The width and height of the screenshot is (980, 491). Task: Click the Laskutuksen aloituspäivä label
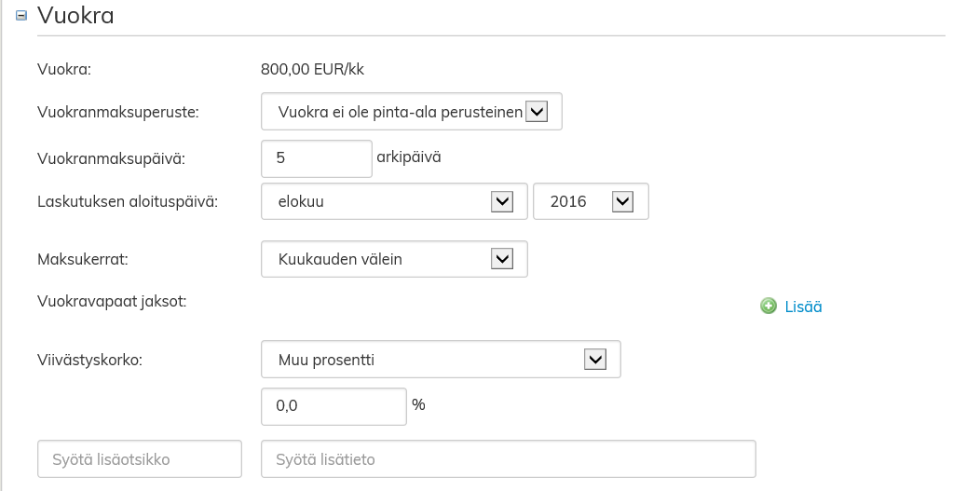coord(127,201)
